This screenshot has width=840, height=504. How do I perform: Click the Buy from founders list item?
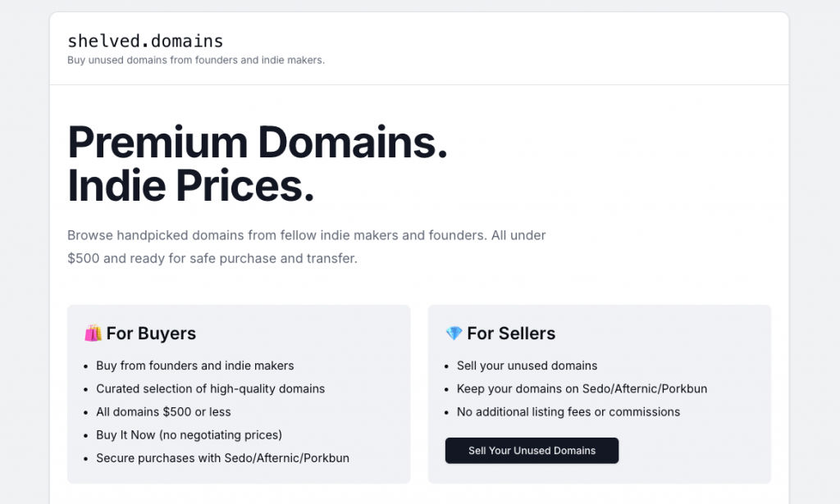click(194, 366)
